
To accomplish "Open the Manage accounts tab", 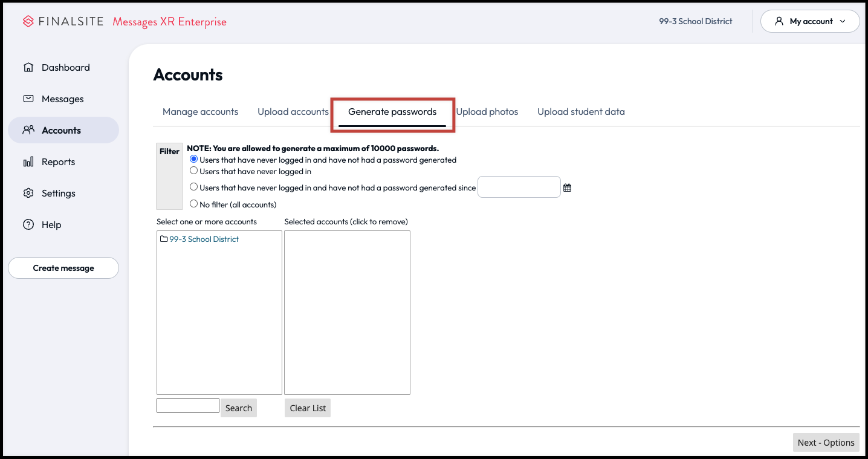I will pyautogui.click(x=200, y=111).
